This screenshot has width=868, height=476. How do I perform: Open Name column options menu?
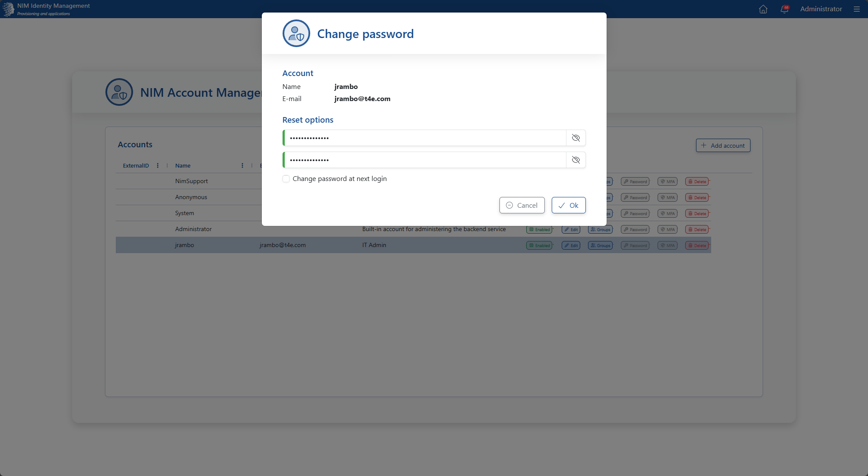click(x=242, y=165)
